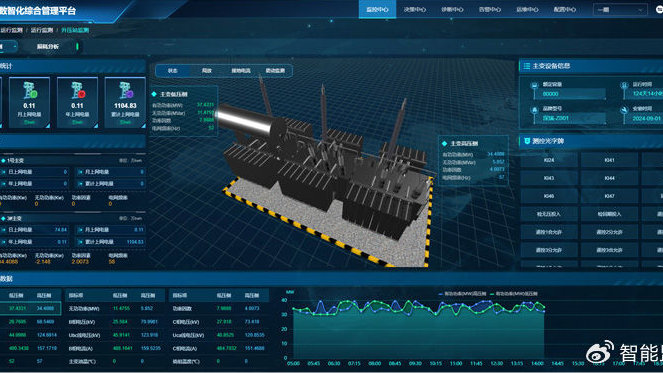Screen dimensions: 663x373
Task: Click the KI41 signal tile
Action: point(609,160)
